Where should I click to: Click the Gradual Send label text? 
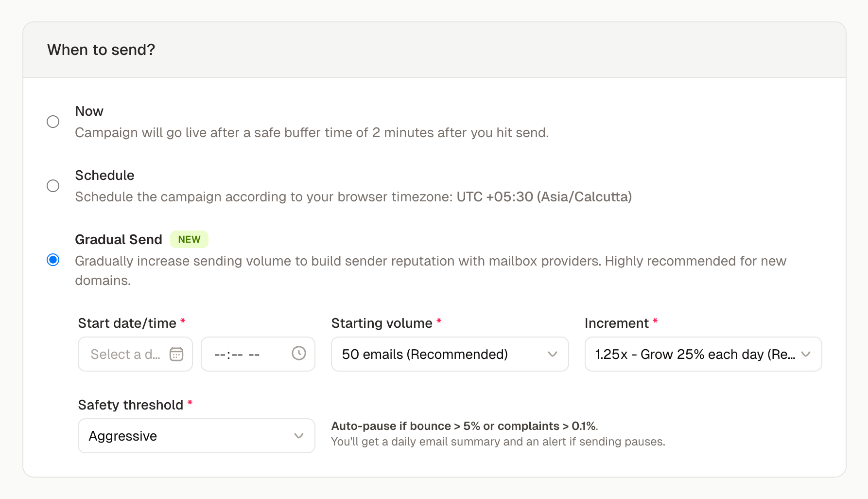(x=118, y=239)
